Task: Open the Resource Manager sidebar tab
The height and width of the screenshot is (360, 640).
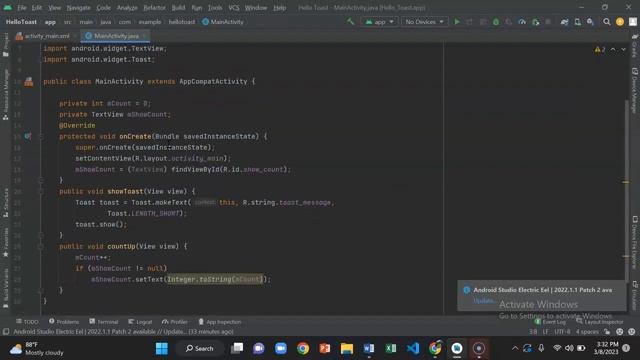Action: click(x=5, y=94)
